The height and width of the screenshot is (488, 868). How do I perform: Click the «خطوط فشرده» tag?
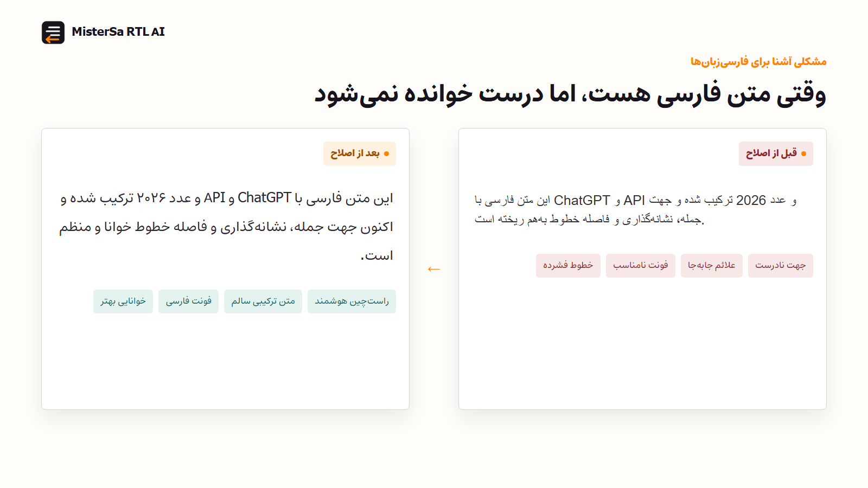568,265
